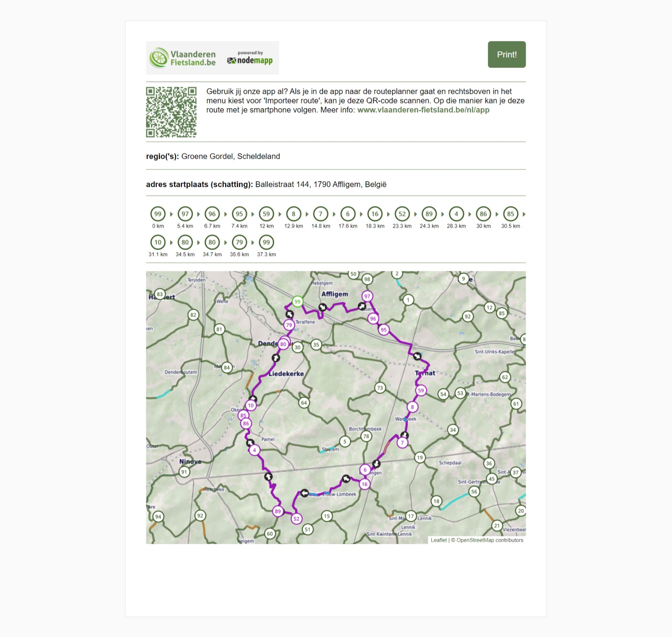The height and width of the screenshot is (637, 672).
Task: Click map node marker 64 near Liedekerke
Action: [304, 403]
